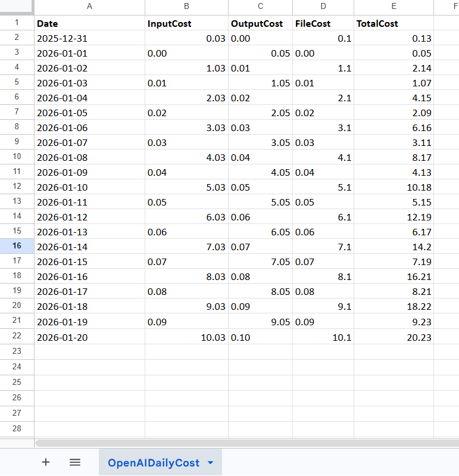Click the InputCost header cell
459x476 pixels.
coord(186,23)
